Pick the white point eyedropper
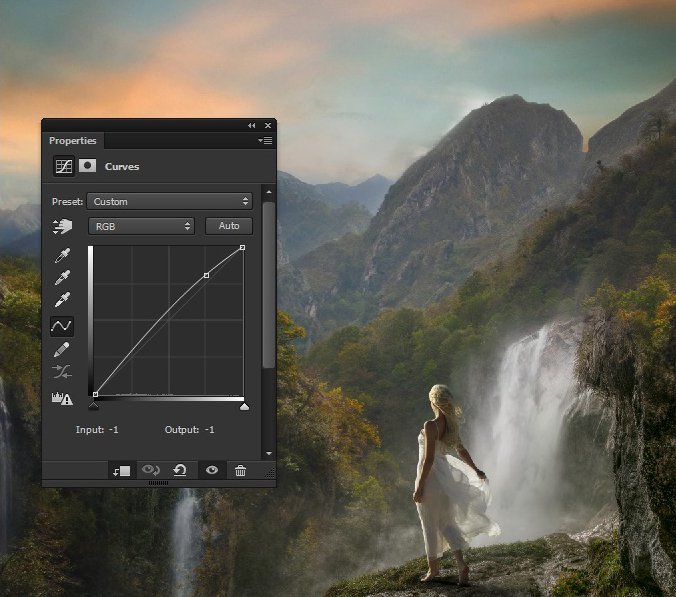 pos(62,300)
